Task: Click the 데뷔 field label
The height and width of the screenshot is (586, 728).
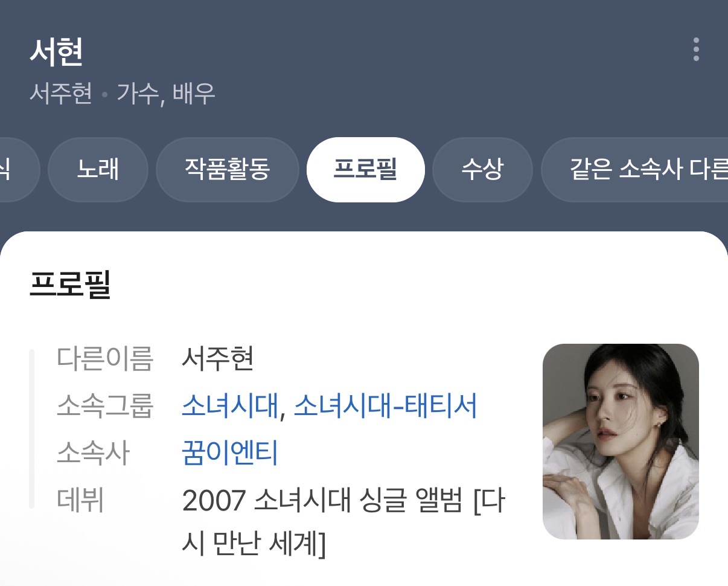Action: 80,501
